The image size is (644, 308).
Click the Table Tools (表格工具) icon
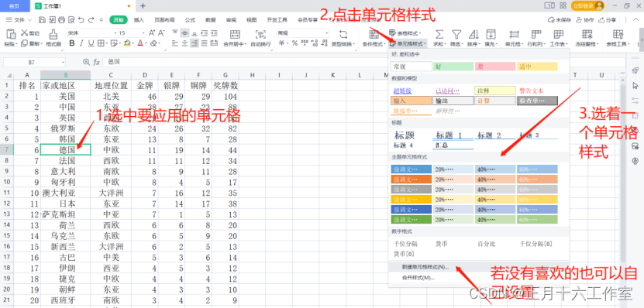tap(618, 34)
